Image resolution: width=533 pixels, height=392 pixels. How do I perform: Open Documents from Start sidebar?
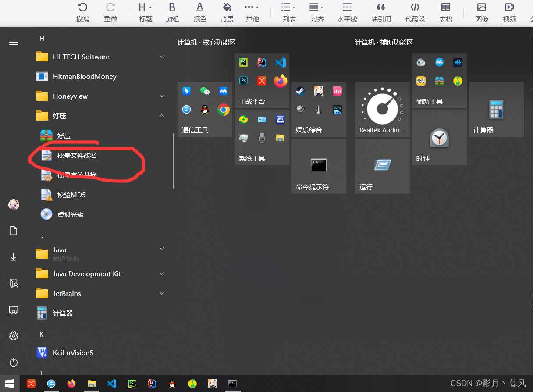click(14, 231)
